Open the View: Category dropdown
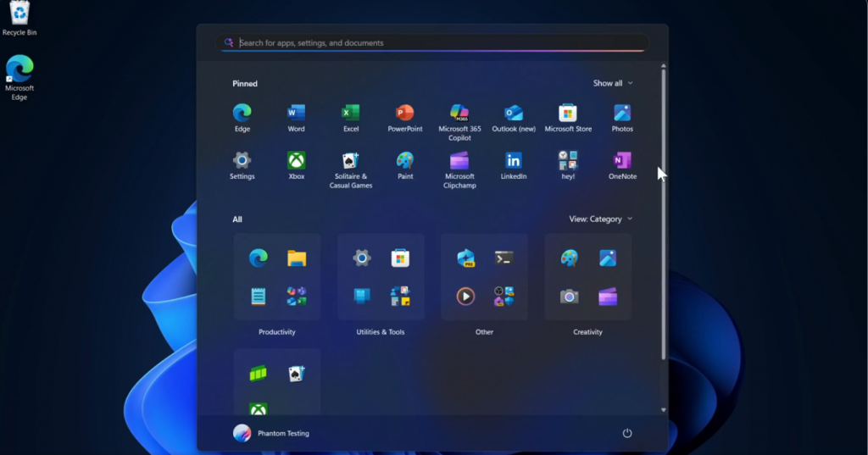The image size is (868, 455). tap(601, 219)
